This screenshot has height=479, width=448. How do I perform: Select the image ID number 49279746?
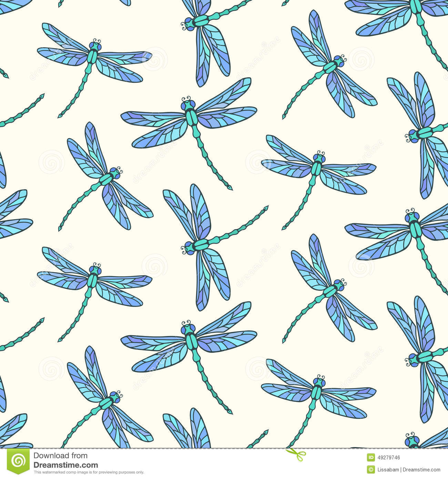tap(388, 458)
